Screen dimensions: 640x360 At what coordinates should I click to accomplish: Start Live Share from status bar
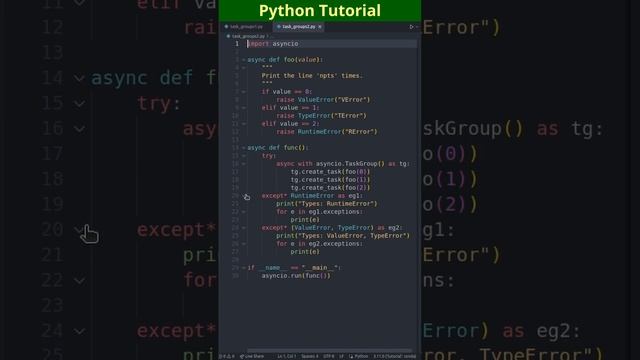(252, 356)
